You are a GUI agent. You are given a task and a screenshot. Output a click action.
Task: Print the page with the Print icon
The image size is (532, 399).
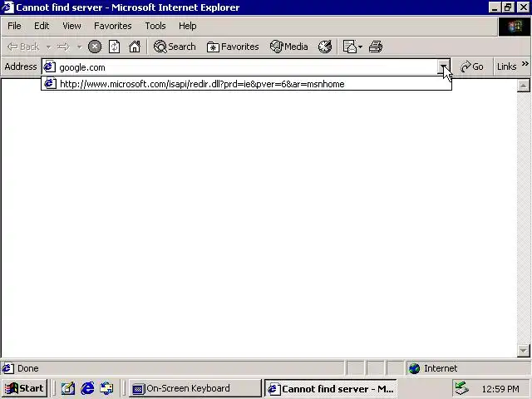pyautogui.click(x=376, y=47)
